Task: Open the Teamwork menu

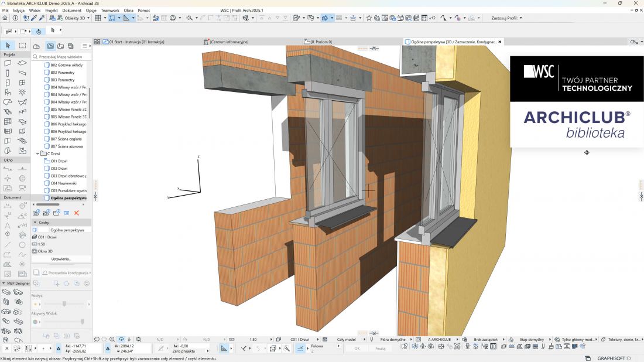Action: [110, 11]
